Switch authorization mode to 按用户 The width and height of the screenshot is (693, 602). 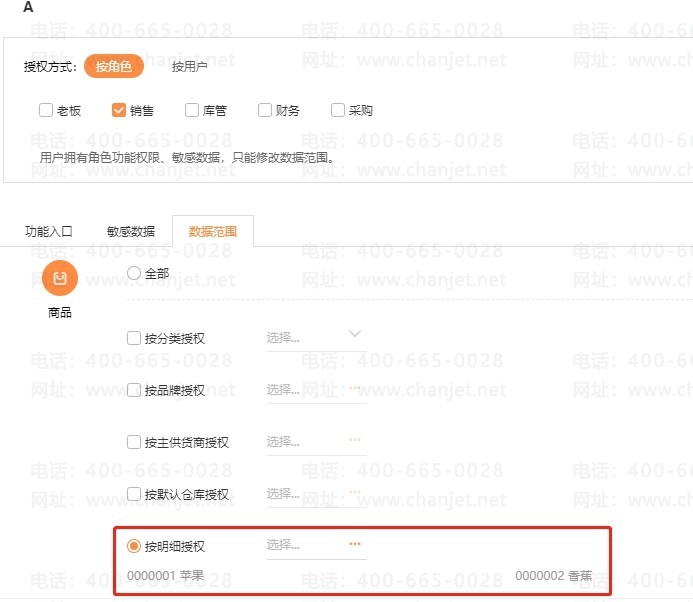click(189, 67)
